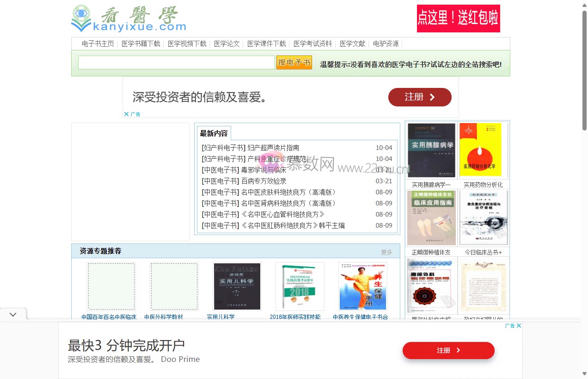Open 医学考试资料 menu item
Screen dimensions: 588x379
[x=313, y=44]
